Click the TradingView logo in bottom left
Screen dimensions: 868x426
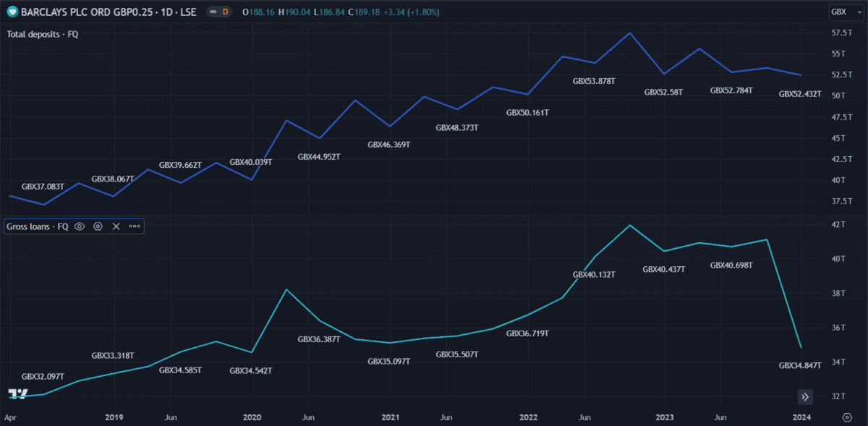[18, 393]
